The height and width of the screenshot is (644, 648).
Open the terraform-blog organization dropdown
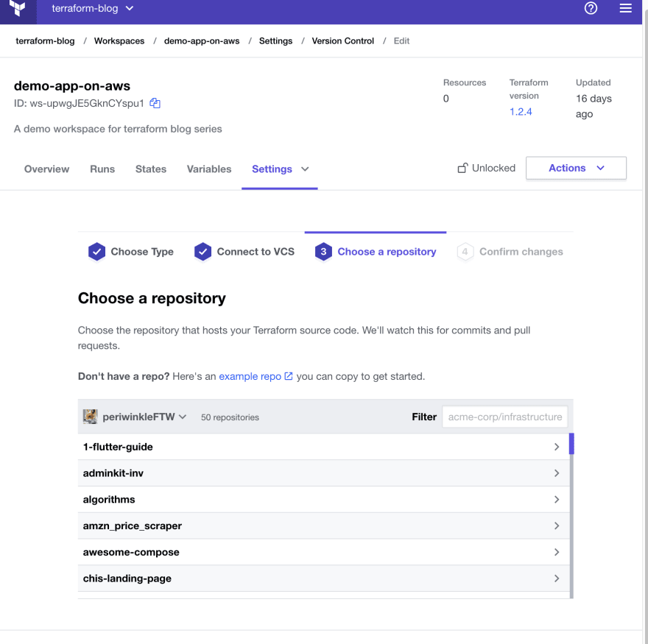tap(93, 8)
